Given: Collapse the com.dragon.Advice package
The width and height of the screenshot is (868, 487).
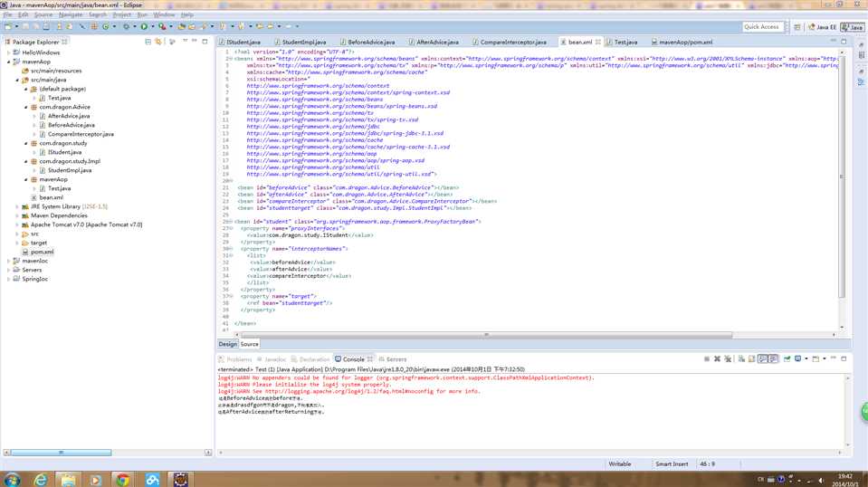Looking at the screenshot, I should point(25,108).
